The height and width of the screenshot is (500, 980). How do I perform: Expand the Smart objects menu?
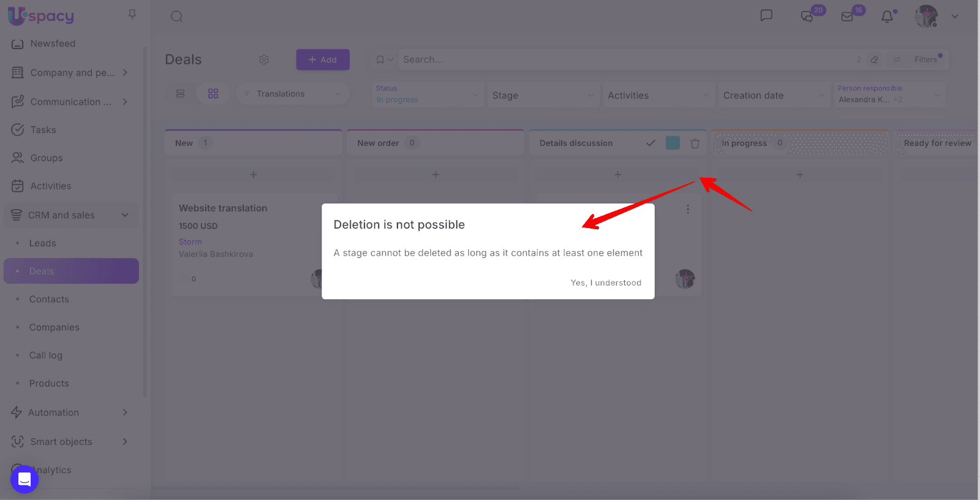tap(71, 442)
